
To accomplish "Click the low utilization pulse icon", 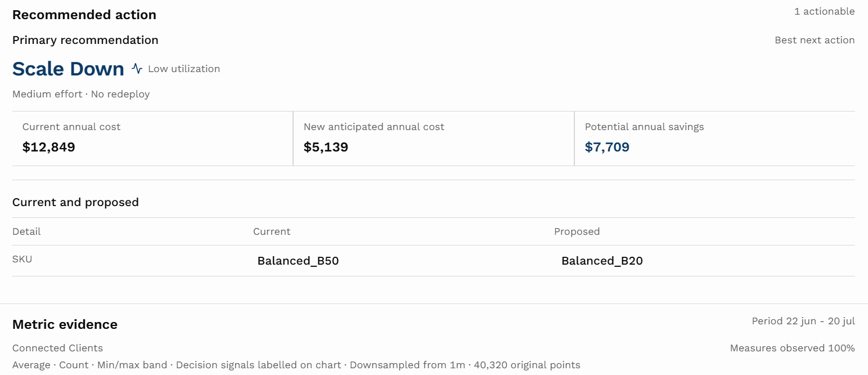I will (x=137, y=69).
